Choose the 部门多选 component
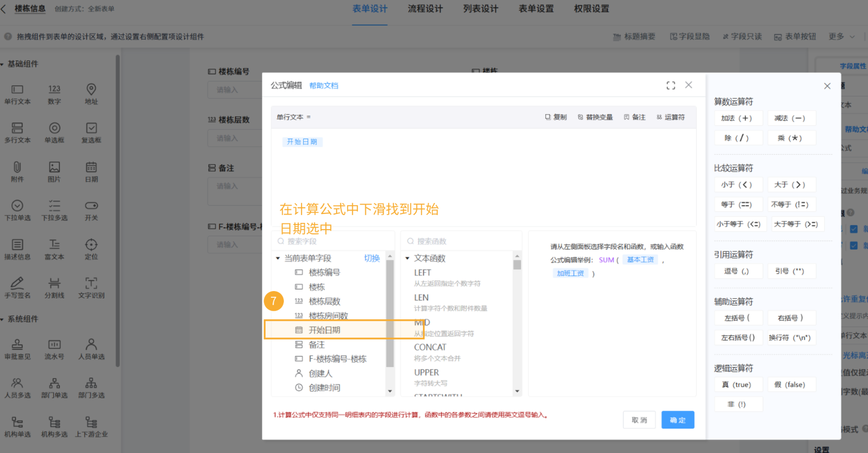Viewport: 868px width, 453px height. [91, 388]
